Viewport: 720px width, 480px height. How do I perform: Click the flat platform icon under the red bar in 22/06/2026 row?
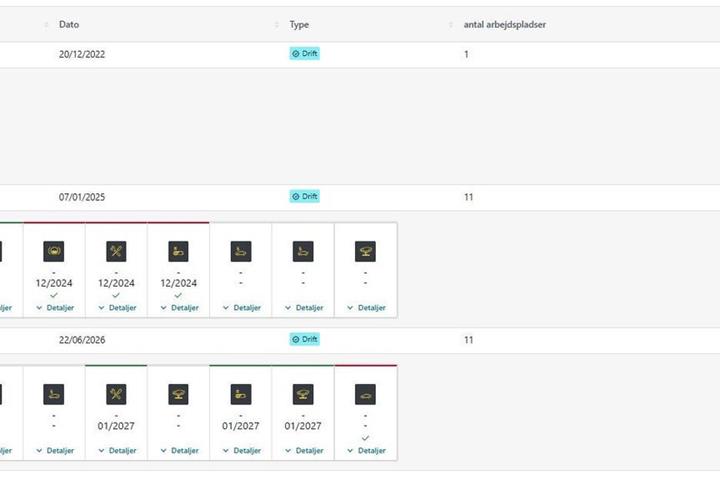click(x=366, y=394)
